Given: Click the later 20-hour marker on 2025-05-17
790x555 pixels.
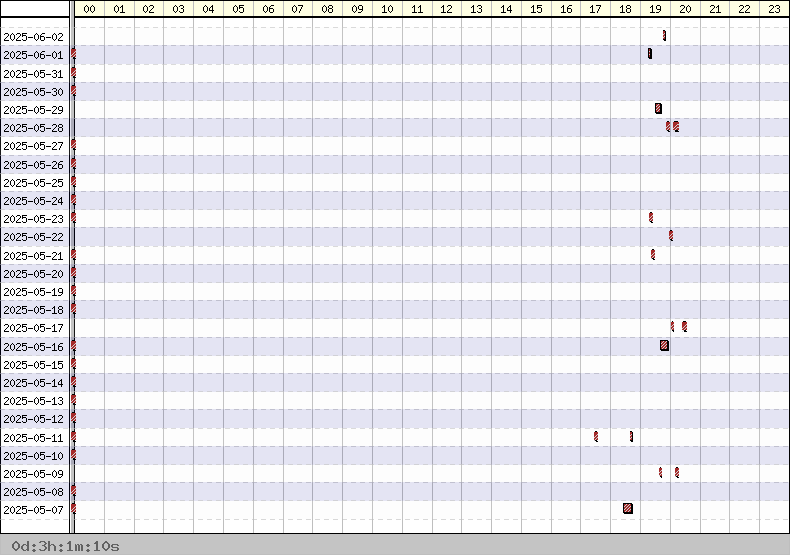Looking at the screenshot, I should pyautogui.click(x=684, y=326).
